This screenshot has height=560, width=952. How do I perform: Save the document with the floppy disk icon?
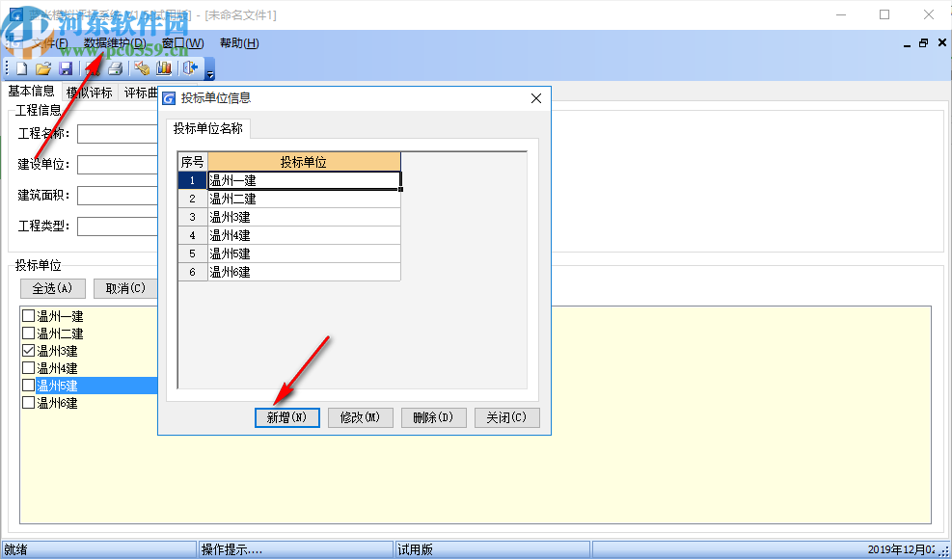coord(67,68)
